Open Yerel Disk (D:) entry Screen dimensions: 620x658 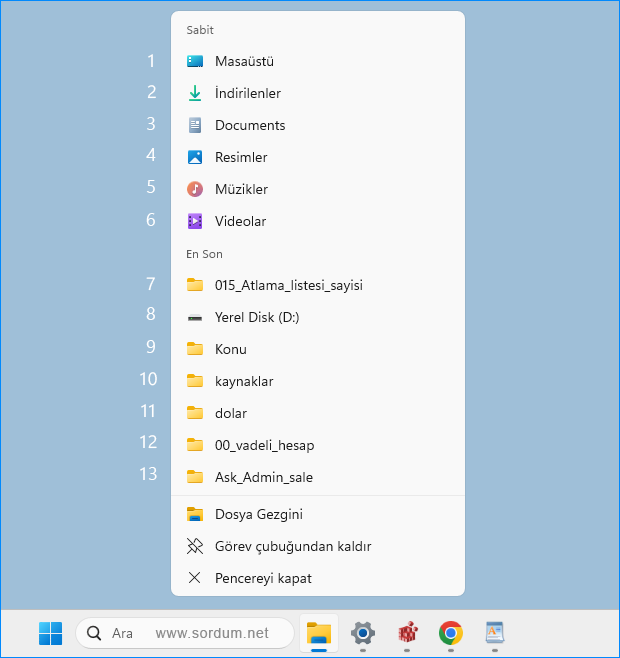click(x=318, y=317)
